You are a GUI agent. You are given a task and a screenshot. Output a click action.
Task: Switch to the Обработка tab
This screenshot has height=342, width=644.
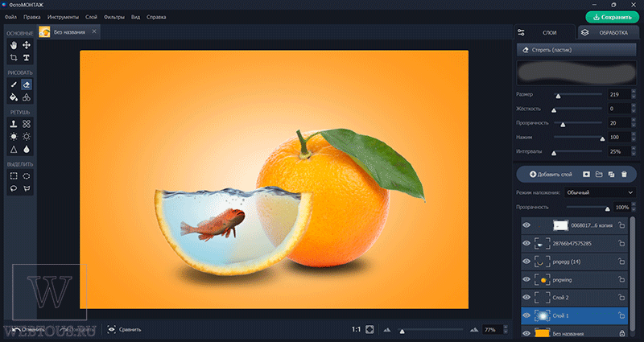[609, 32]
